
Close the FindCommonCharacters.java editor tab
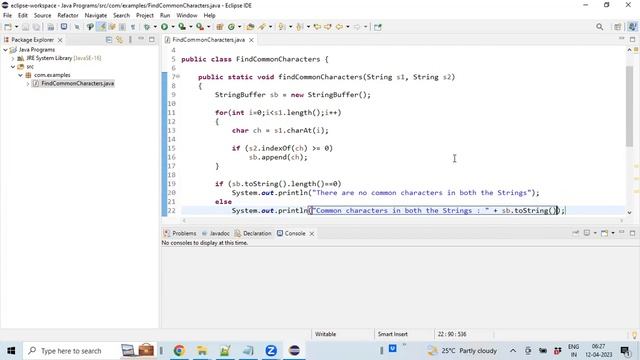(x=251, y=40)
